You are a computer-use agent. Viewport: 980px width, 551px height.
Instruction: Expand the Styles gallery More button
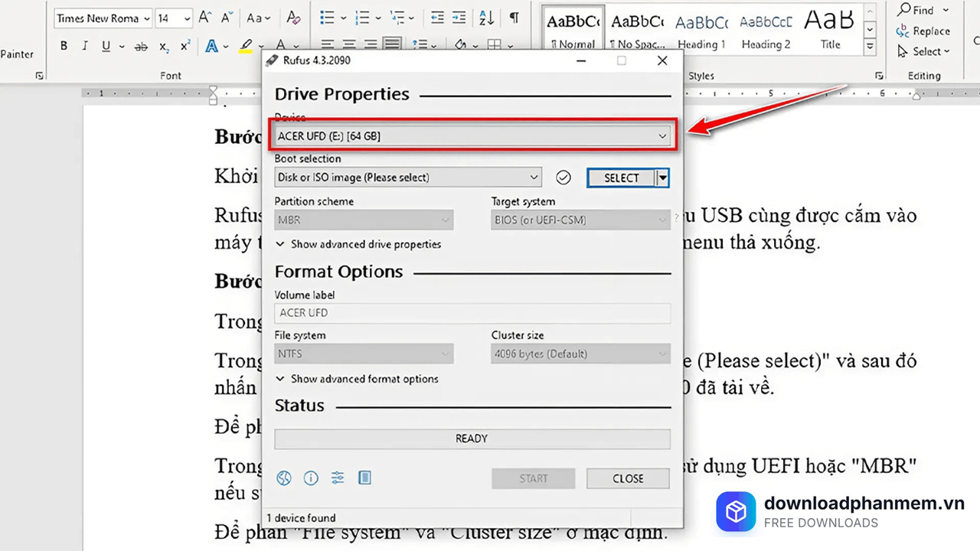(870, 47)
